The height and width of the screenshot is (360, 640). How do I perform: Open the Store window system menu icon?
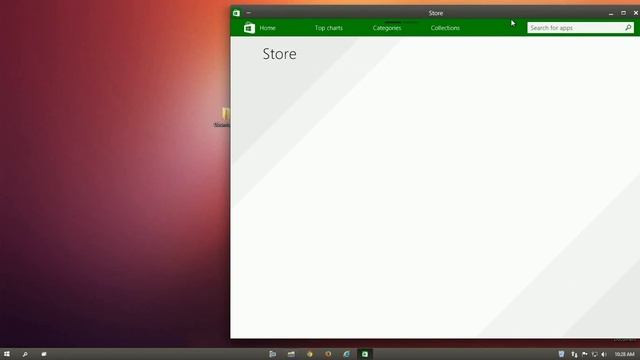[x=236, y=13]
